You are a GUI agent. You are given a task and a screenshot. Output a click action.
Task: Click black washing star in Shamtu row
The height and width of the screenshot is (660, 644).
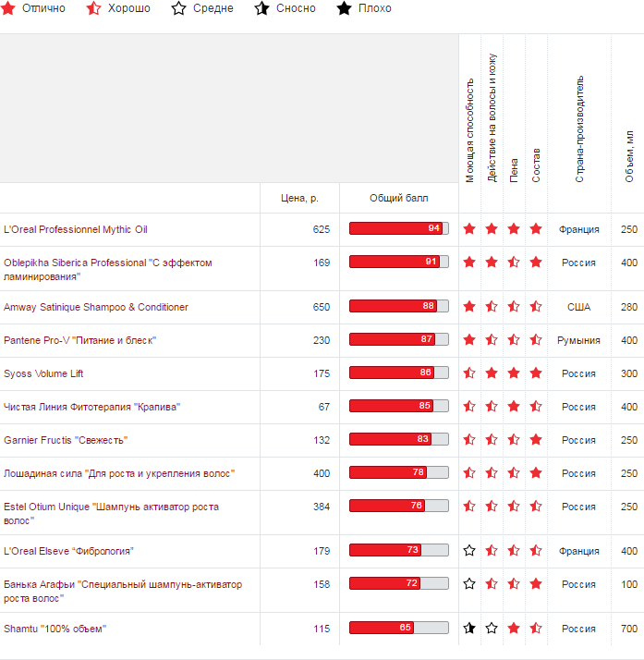click(x=469, y=628)
